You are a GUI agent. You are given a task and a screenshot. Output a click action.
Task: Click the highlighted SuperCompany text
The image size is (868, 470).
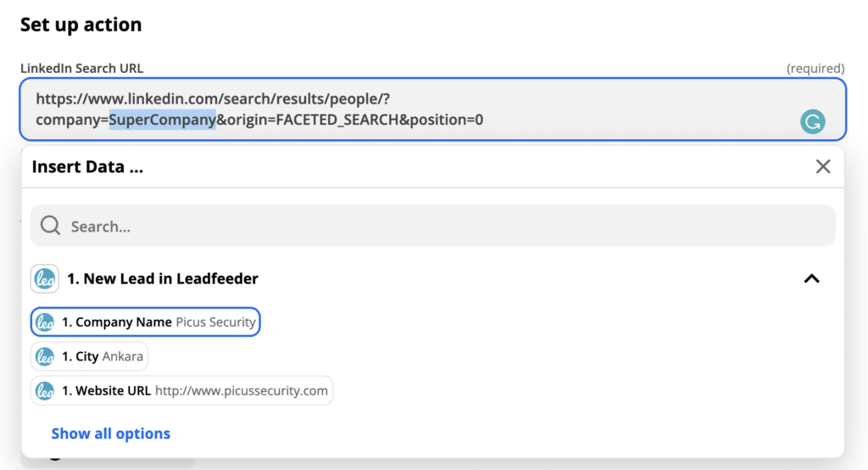coord(162,120)
